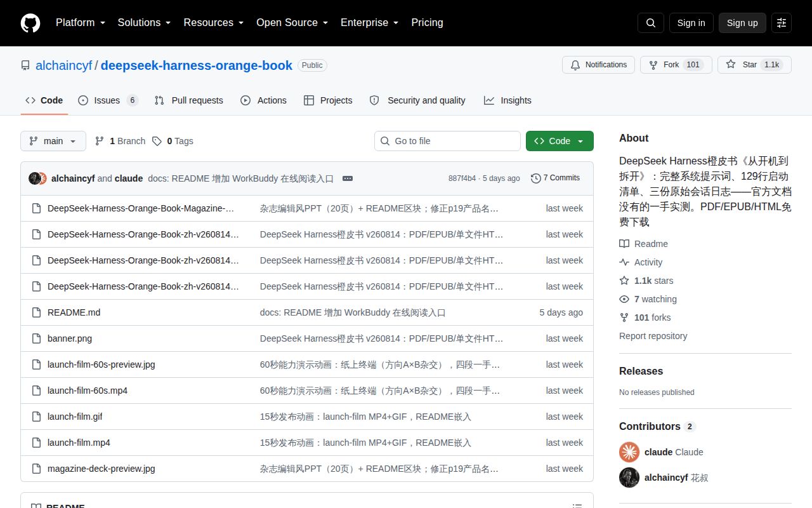Focus the Go to file field

[447, 141]
